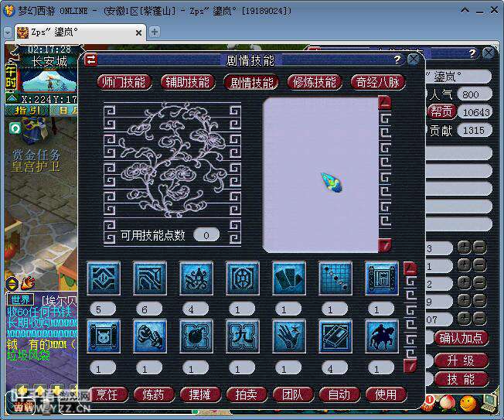Click the peach icon in the bottom bar
The width and height of the screenshot is (504, 420).
pyautogui.click(x=448, y=403)
